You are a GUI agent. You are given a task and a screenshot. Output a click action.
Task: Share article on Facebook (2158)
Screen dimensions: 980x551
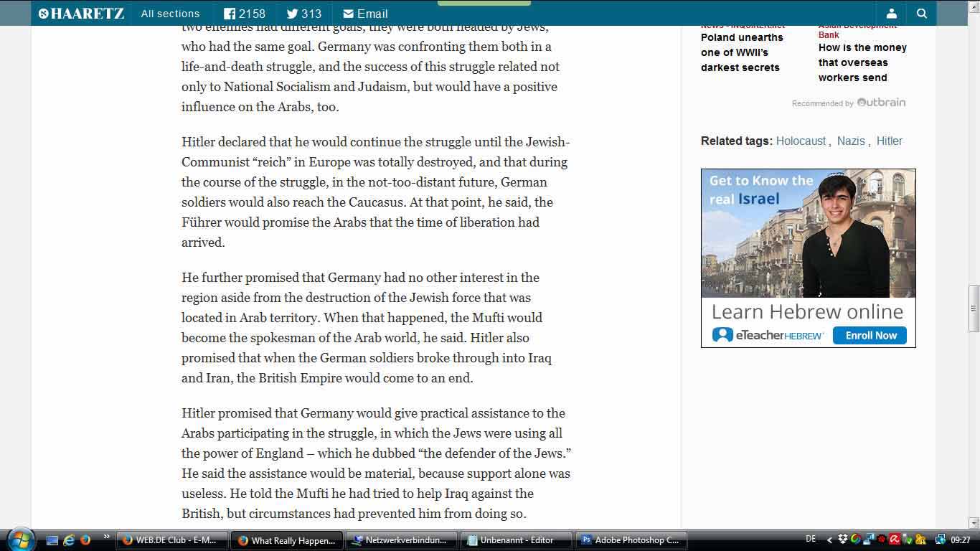point(244,14)
